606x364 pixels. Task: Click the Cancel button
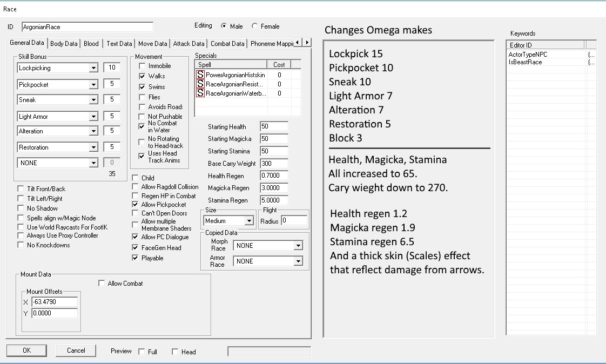(76, 350)
